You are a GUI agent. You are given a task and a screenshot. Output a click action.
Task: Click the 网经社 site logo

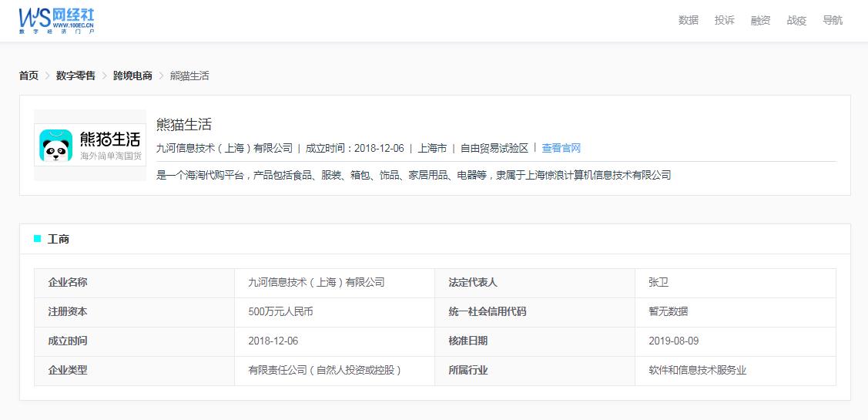[x=56, y=21]
